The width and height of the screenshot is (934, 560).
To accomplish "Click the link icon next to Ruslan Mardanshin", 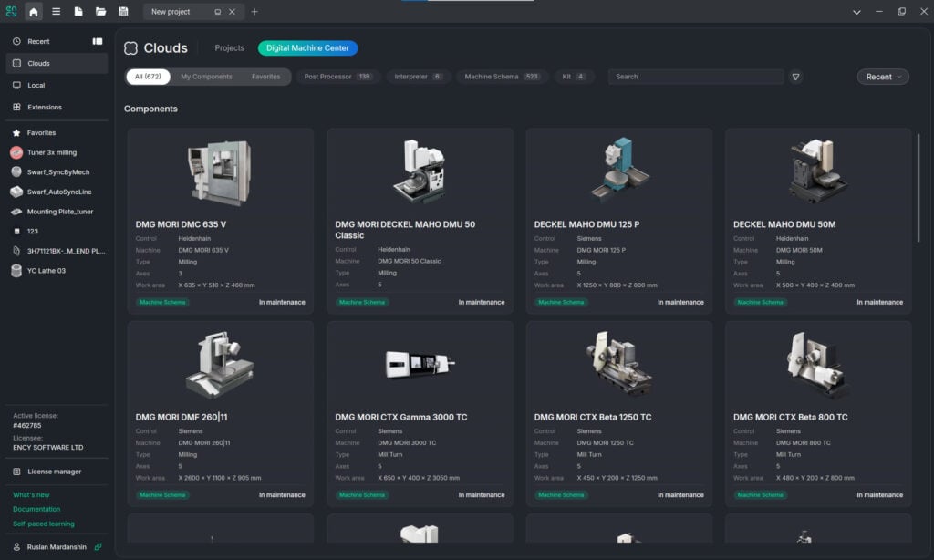I will click(x=98, y=547).
